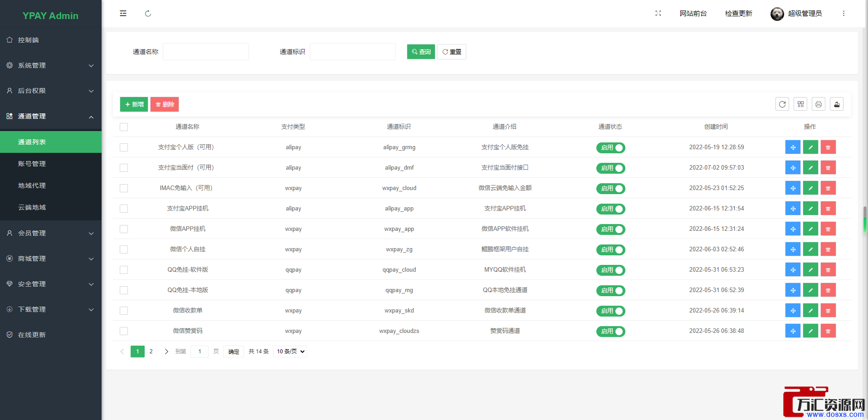
Task: Open 控制端 dashboard menu item
Action: (51, 40)
